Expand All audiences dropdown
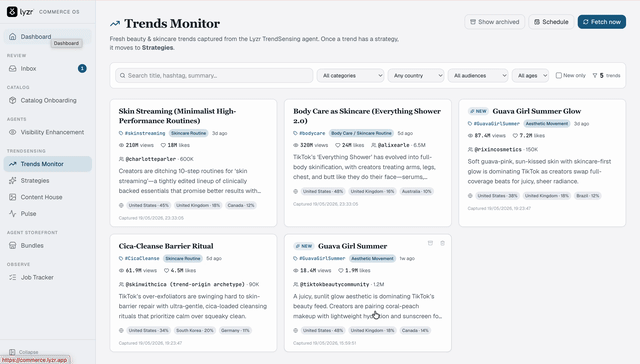The height and width of the screenshot is (364, 640). tap(478, 75)
